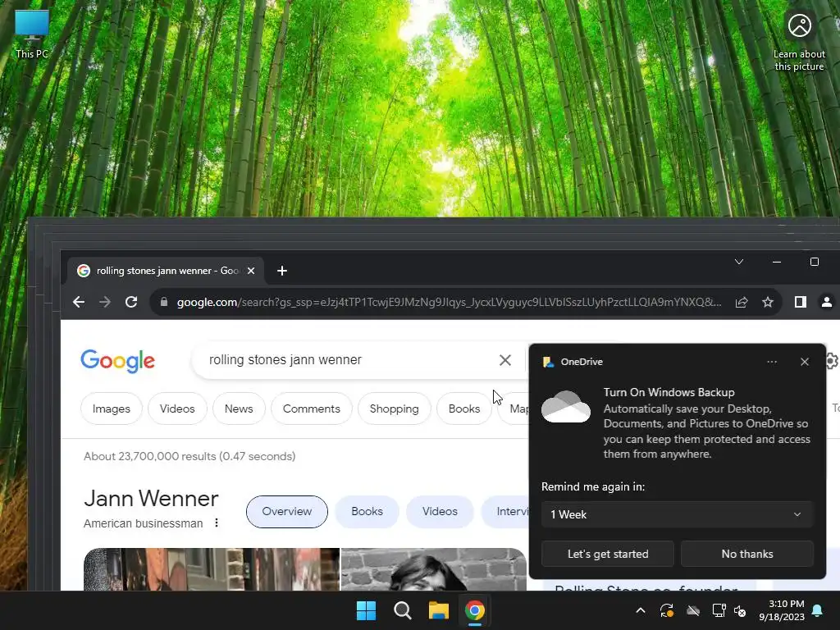Image resolution: width=840 pixels, height=630 pixels.
Task: Click Chrome taskbar icon
Action: pos(475,610)
